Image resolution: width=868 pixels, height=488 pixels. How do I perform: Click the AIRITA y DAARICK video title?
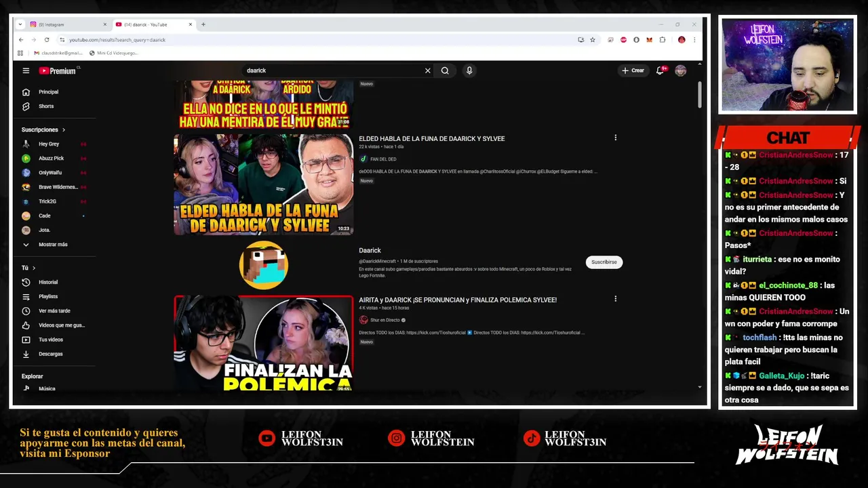[458, 300]
